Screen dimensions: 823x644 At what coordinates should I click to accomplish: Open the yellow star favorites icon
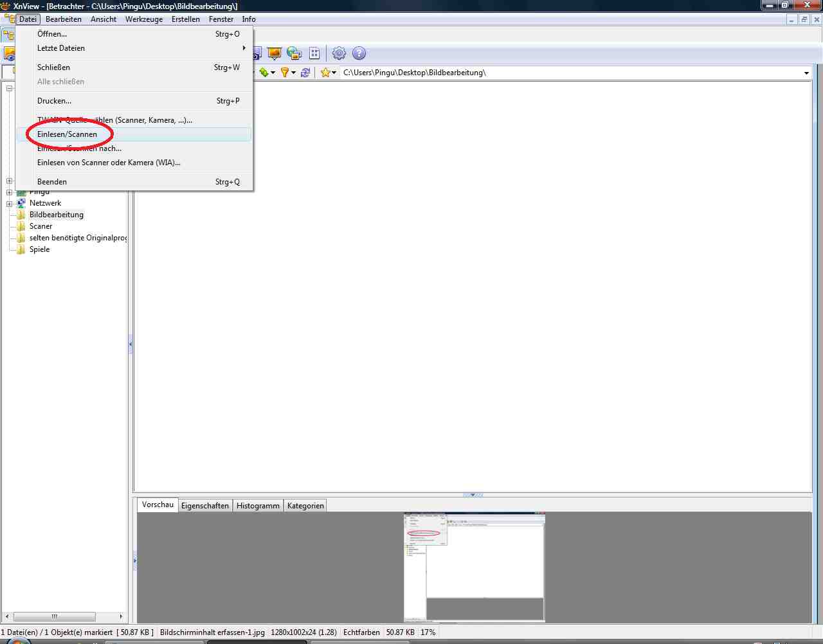(325, 73)
